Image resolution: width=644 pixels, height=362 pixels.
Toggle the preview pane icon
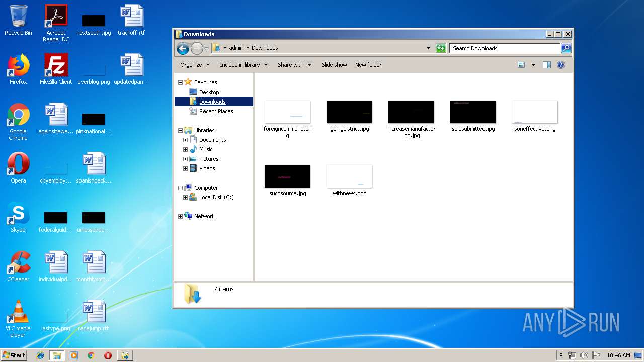pyautogui.click(x=547, y=65)
